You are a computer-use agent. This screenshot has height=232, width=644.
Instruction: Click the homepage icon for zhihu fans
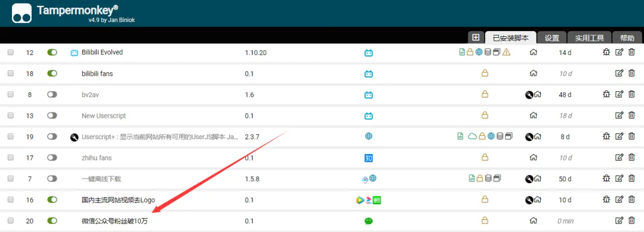click(533, 158)
